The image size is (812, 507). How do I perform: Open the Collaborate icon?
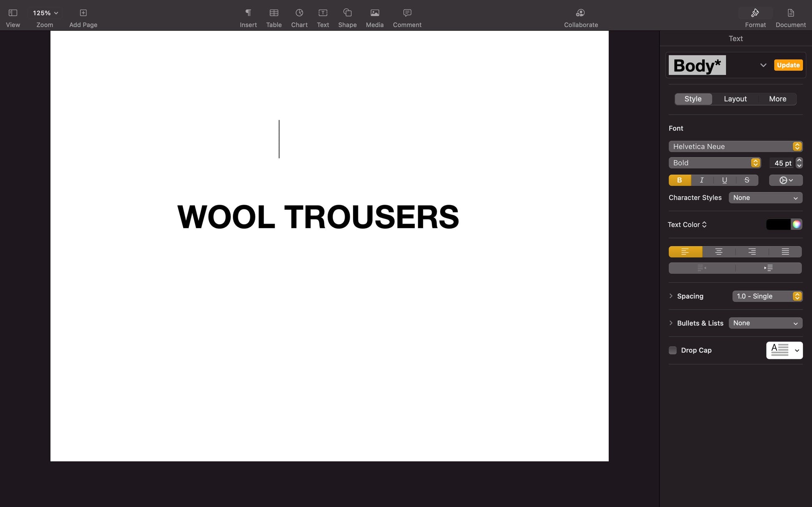(x=580, y=13)
